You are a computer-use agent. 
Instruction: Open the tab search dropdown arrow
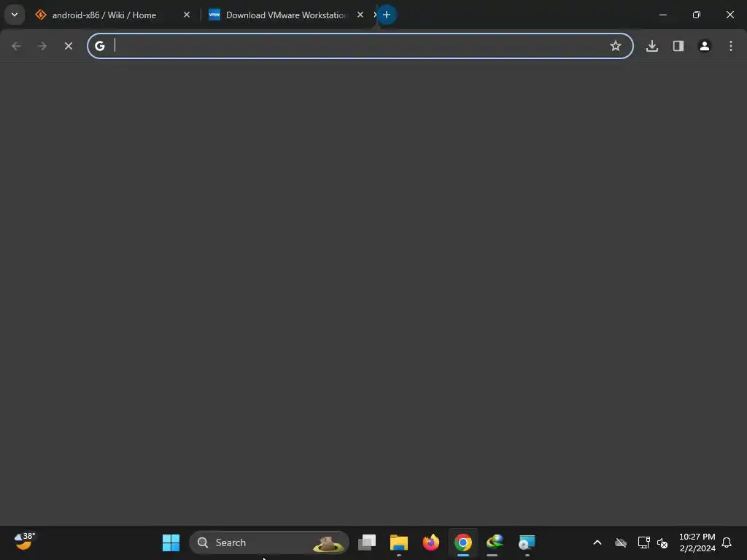[15, 15]
